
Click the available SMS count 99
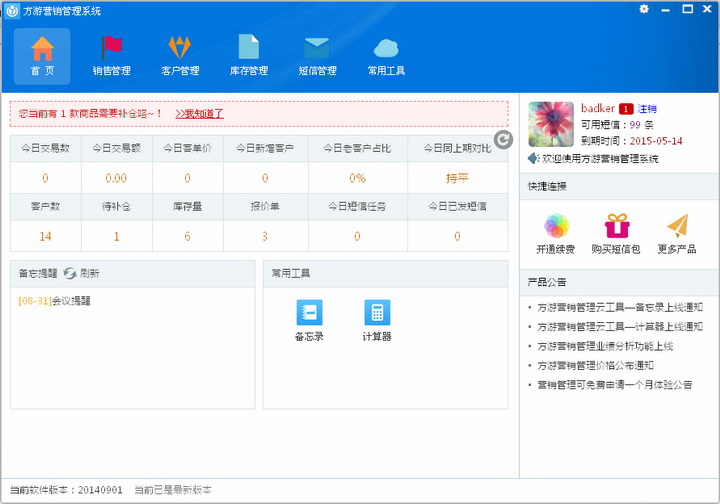(x=635, y=125)
